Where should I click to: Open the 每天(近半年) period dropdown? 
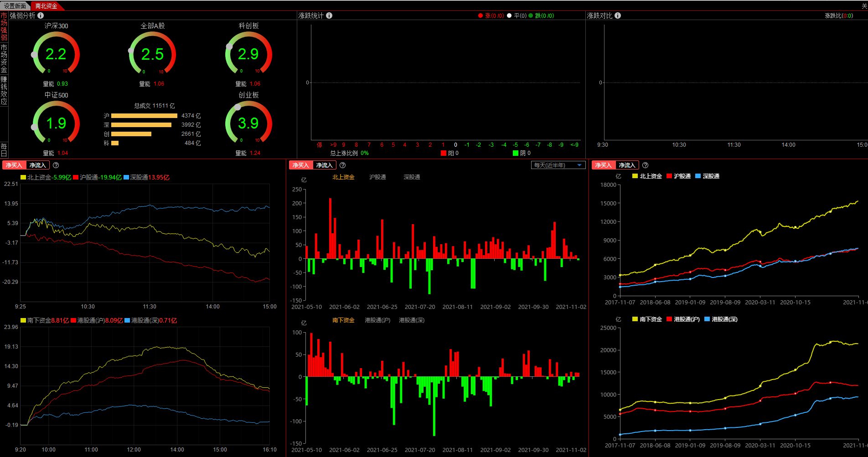(x=558, y=165)
